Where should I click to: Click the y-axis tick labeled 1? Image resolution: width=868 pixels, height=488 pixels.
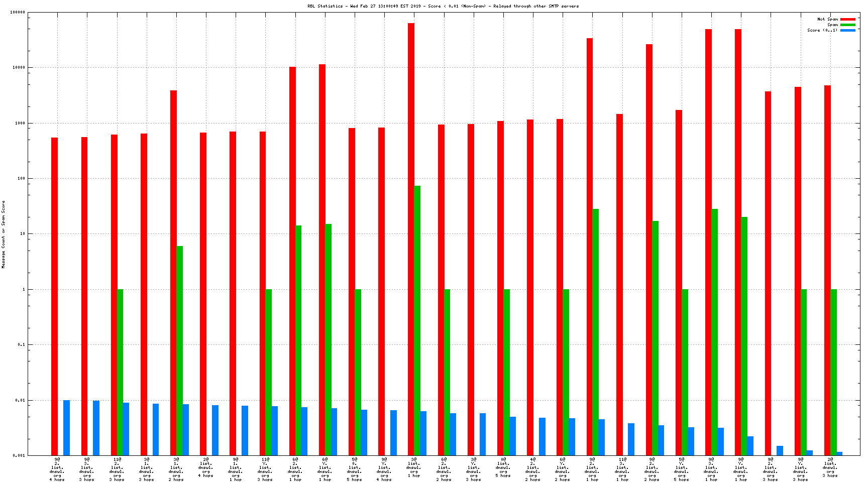coord(23,289)
